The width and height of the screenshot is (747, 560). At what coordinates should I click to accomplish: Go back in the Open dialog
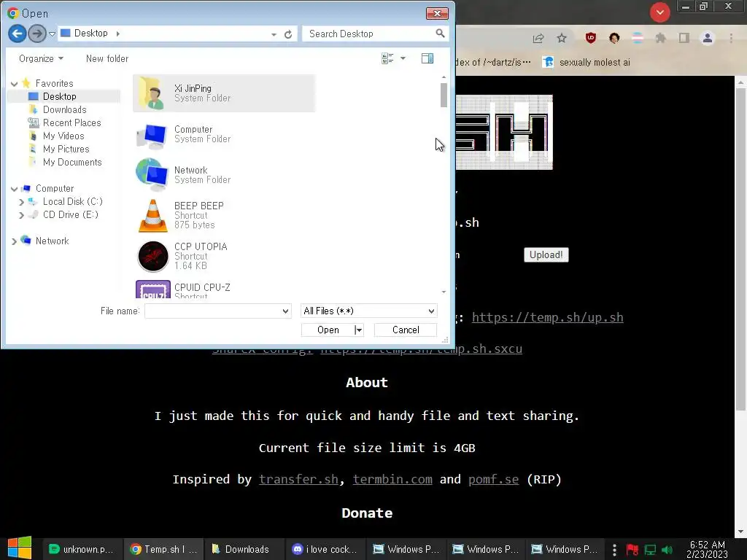click(18, 34)
